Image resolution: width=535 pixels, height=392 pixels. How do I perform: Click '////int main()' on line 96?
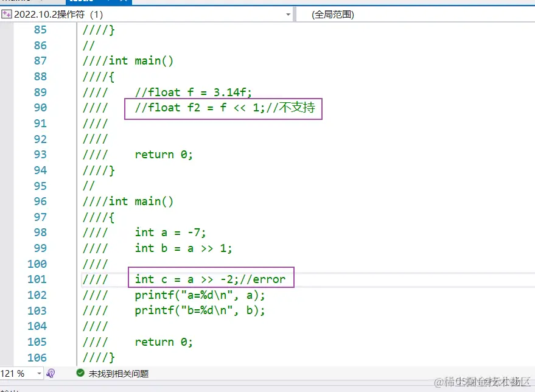pos(128,201)
